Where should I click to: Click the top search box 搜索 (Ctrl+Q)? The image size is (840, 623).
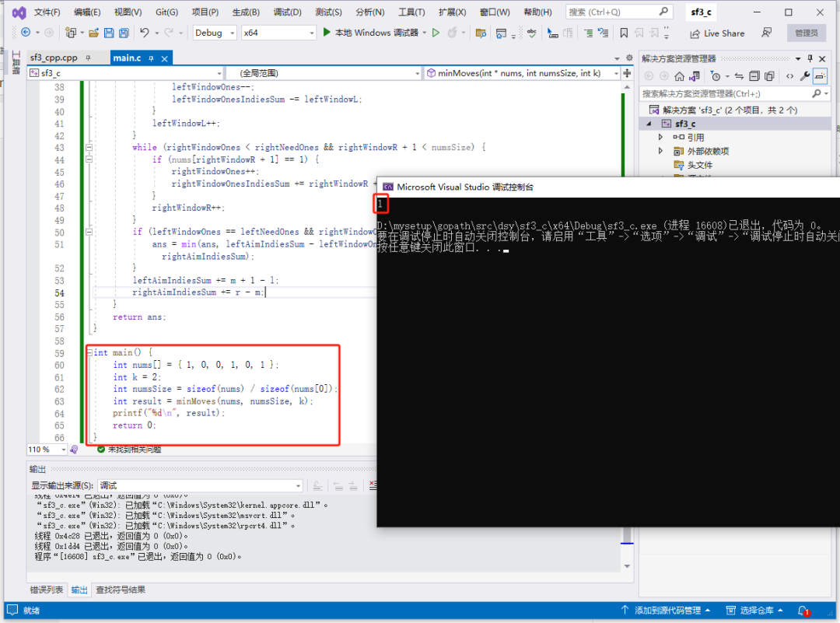tap(618, 12)
